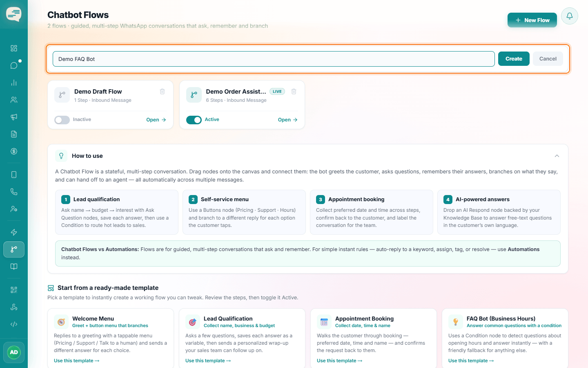
Task: Click the notifications bell icon
Action: (570, 16)
